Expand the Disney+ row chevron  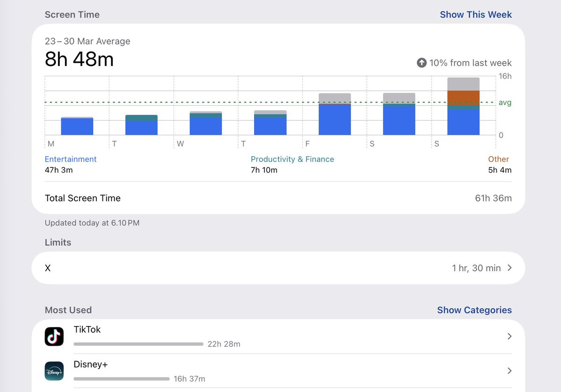pos(510,371)
